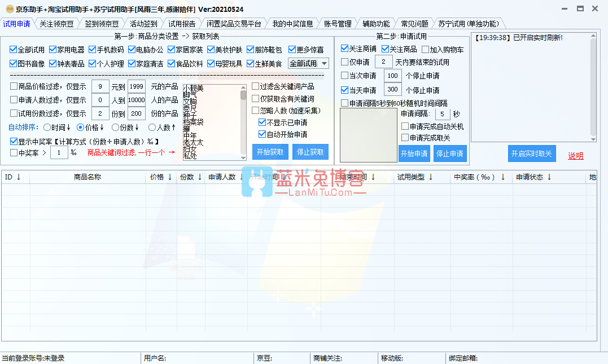Toggle the 自动开始申请 checkbox
The height and width of the screenshot is (364, 608).
[x=262, y=134]
